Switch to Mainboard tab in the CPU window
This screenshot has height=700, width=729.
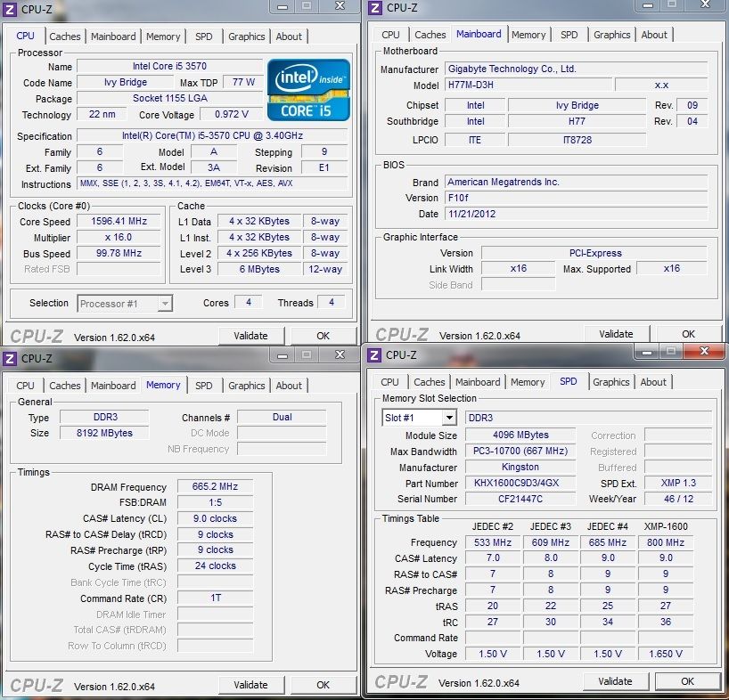[x=113, y=37]
